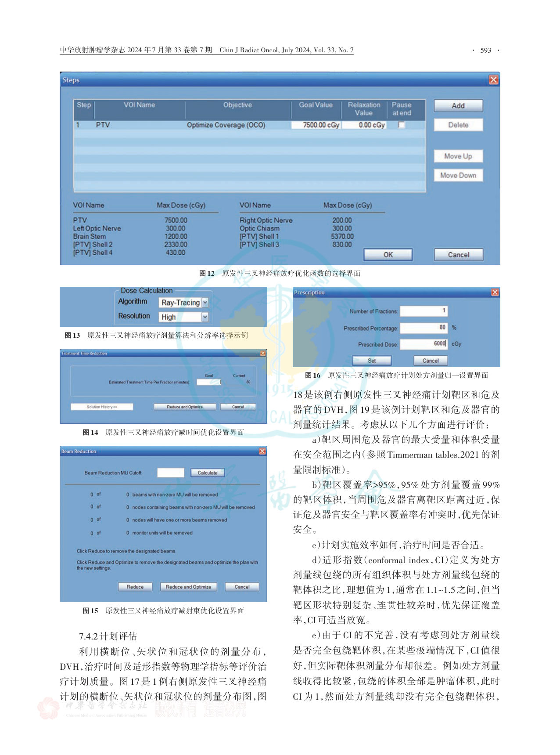Select 0.00 cGy Relaxation Value cell

coord(364,125)
